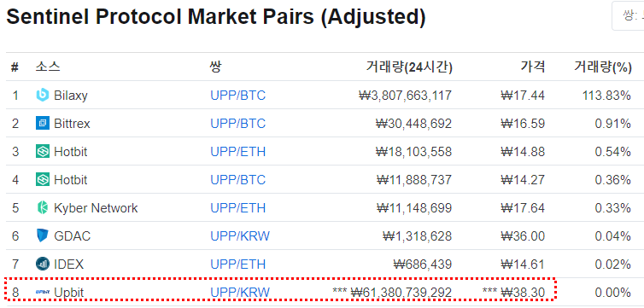Open the Upbit source name
644x308 pixels.
pos(68,293)
